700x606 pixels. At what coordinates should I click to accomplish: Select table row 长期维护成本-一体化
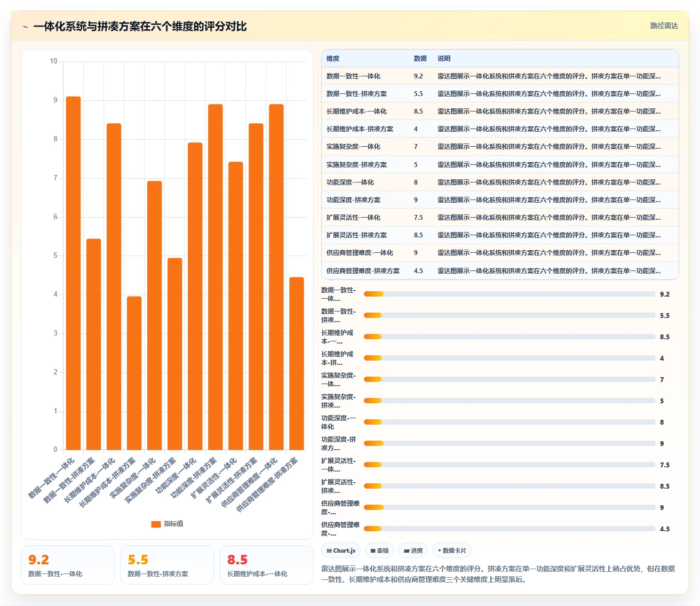[x=500, y=111]
